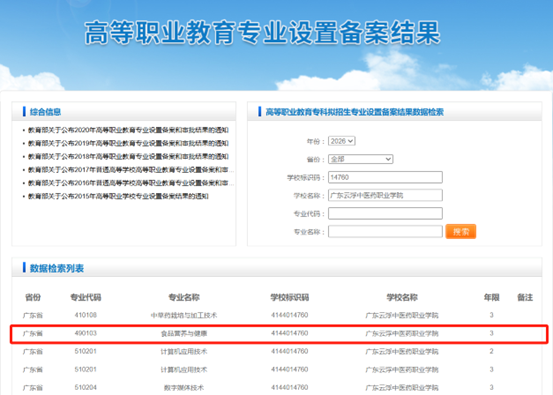
Task: Click the 学校标识码 column header in the table
Action: [x=290, y=297]
